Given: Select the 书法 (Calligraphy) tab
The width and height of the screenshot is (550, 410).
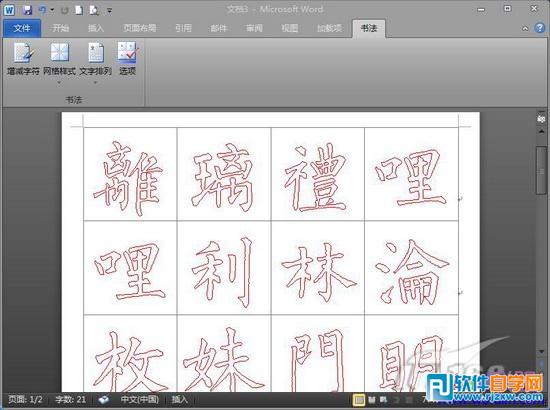Looking at the screenshot, I should point(369,28).
